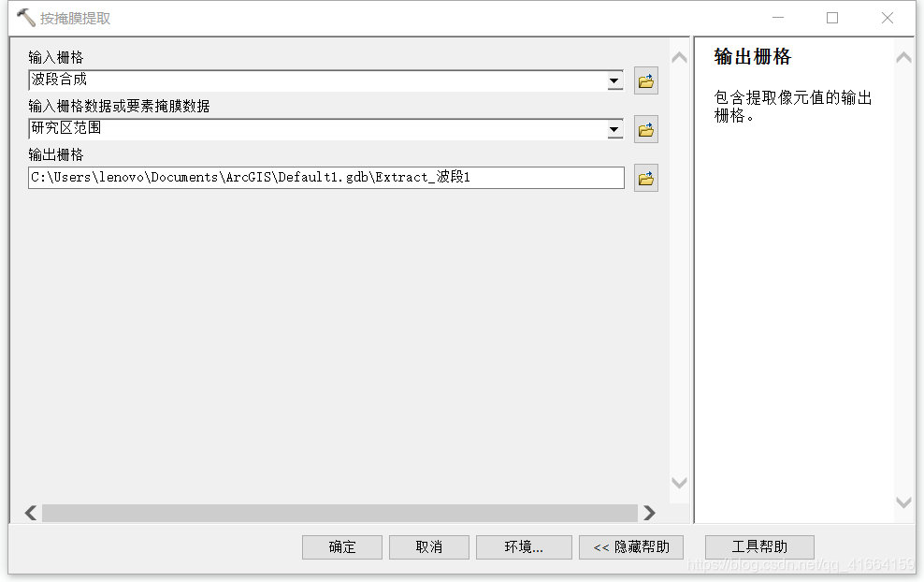The image size is (924, 582).
Task: Browse for the mask data (掩膜数据) file
Action: [x=646, y=130]
